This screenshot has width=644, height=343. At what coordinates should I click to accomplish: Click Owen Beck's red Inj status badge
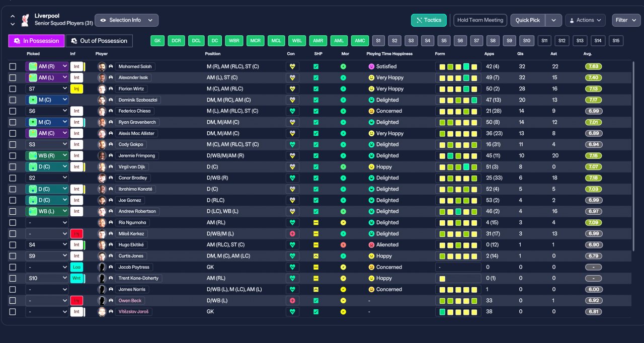76,301
